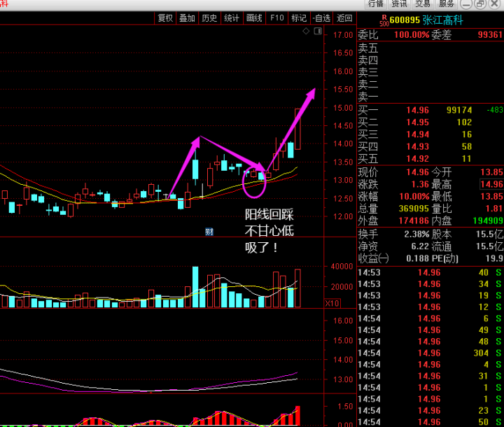Click the 复权 toolbar button
Viewport: 504px width, 427px height.
165,18
